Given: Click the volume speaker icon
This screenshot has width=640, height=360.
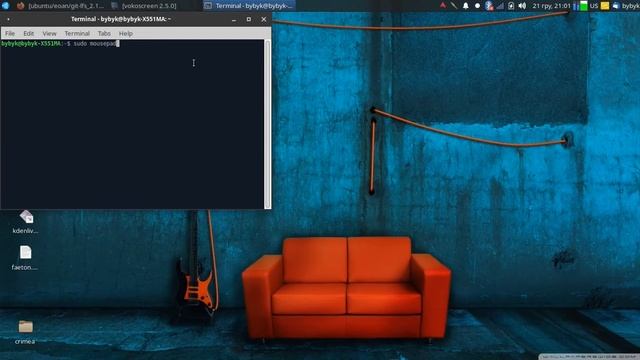Looking at the screenshot, I should (x=522, y=6).
